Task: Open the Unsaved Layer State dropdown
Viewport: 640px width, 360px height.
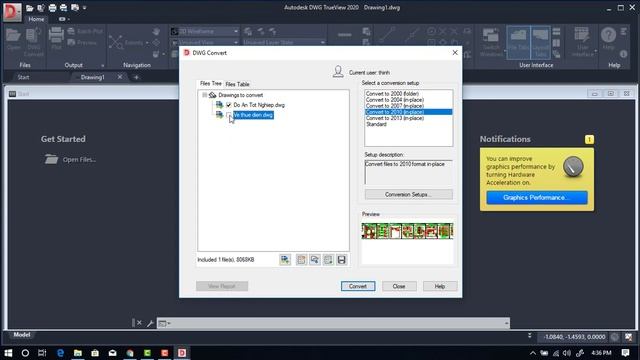Action: 284,42
